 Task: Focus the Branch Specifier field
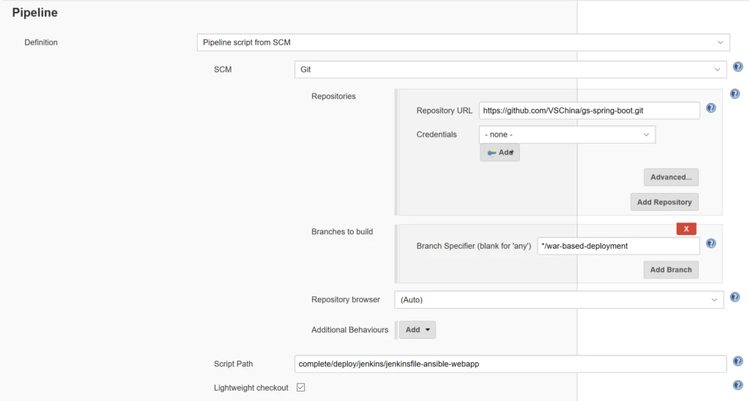[x=618, y=246]
